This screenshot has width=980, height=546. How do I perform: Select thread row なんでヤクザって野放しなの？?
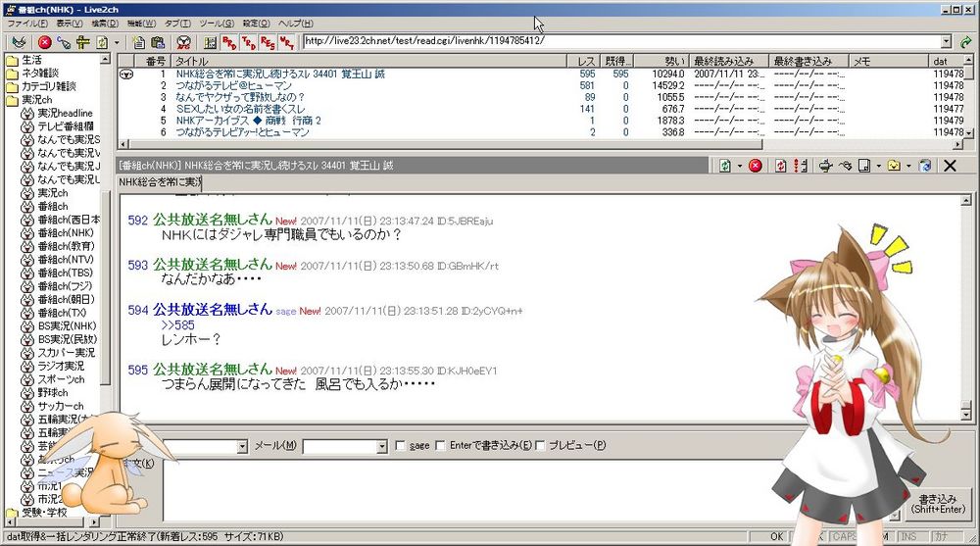pos(240,97)
